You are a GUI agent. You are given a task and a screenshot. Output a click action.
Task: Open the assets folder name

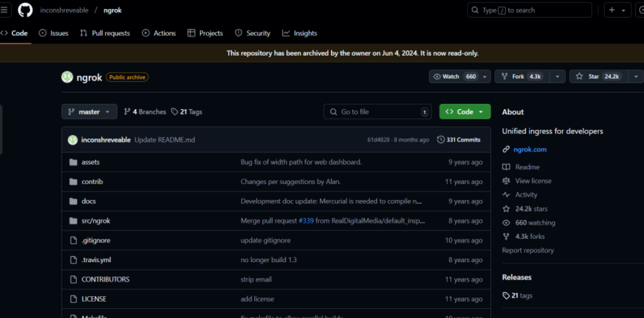[x=91, y=162]
